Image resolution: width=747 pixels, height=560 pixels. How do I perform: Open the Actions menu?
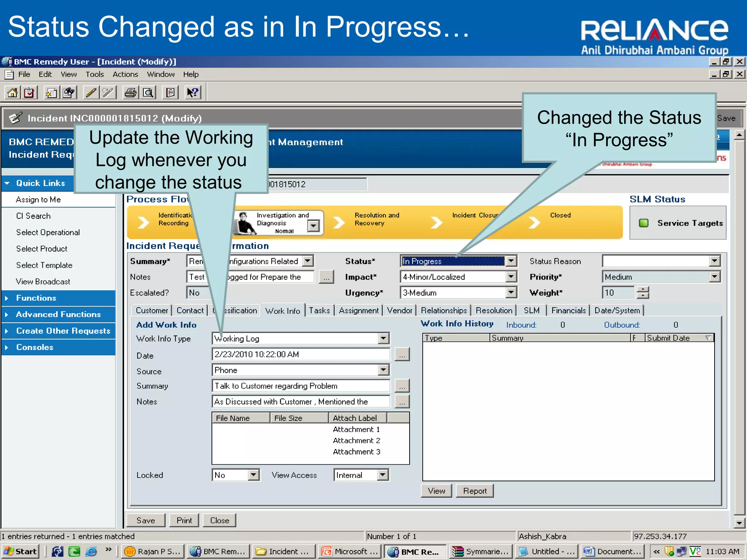125,74
